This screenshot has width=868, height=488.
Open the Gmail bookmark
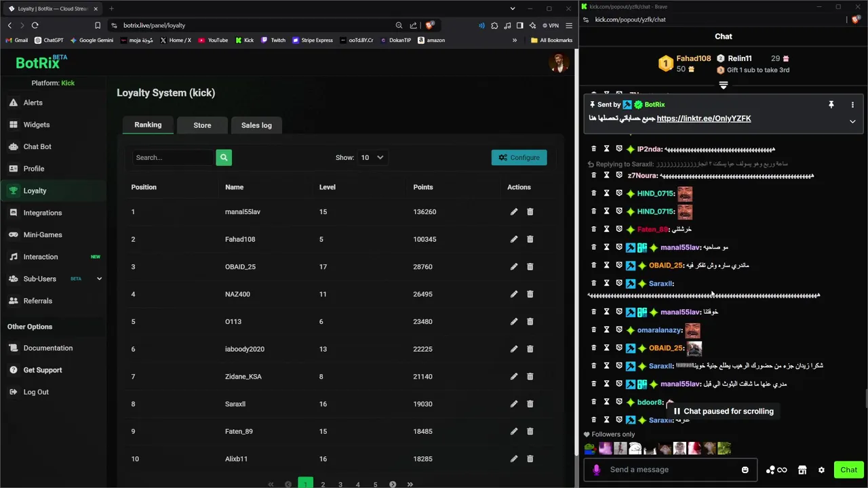click(16, 40)
